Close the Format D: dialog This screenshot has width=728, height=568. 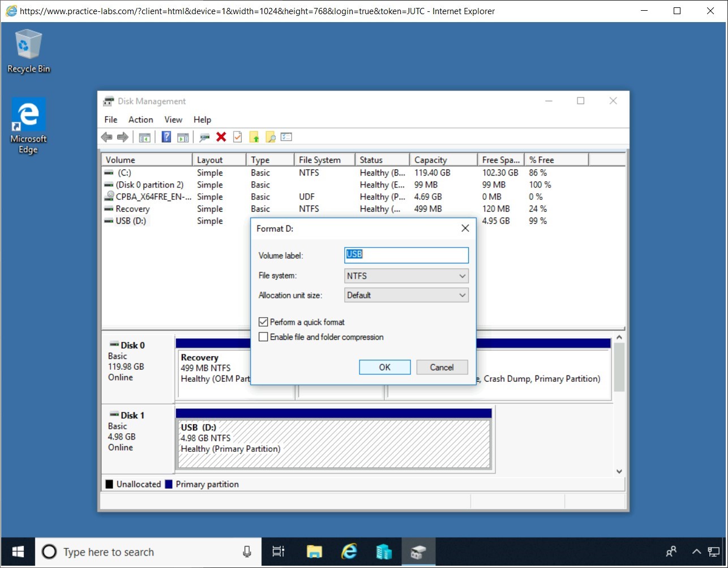[x=465, y=228]
